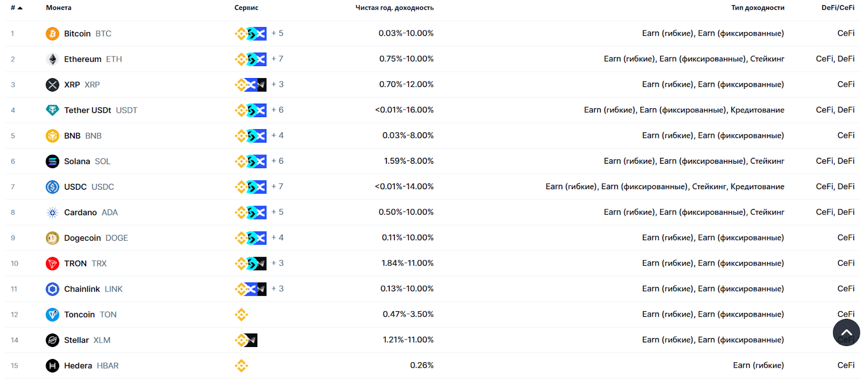
Task: Click the Монета column header
Action: (x=59, y=8)
